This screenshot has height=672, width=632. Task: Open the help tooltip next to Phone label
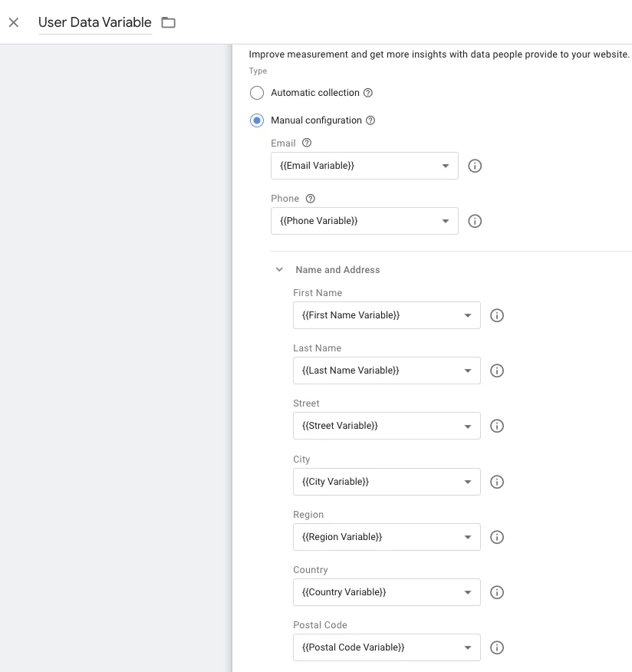tap(310, 198)
